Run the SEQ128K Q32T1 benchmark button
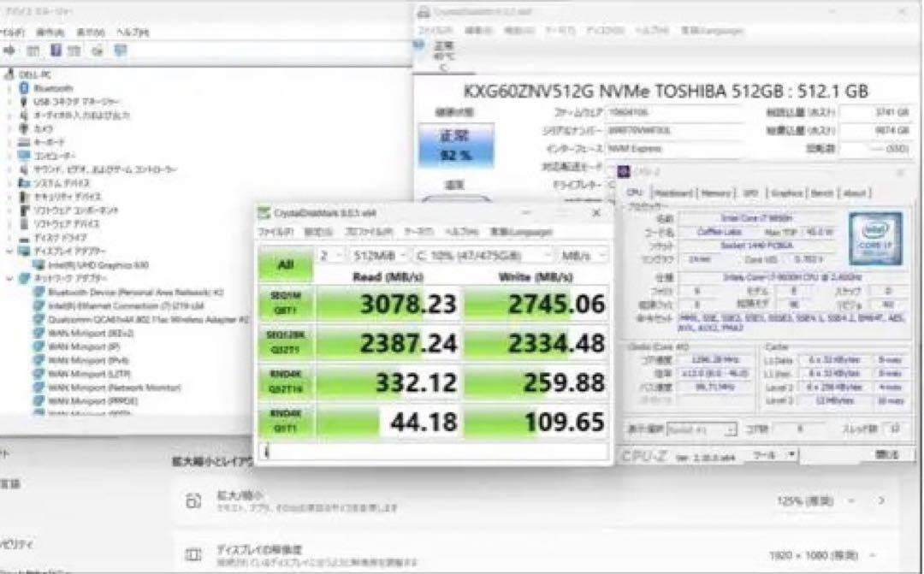 click(x=286, y=342)
